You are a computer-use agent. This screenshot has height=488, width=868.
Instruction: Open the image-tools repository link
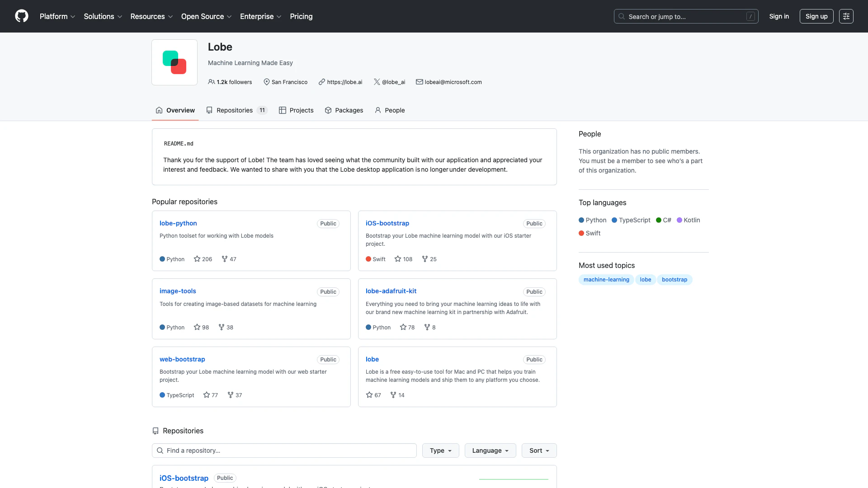[178, 291]
